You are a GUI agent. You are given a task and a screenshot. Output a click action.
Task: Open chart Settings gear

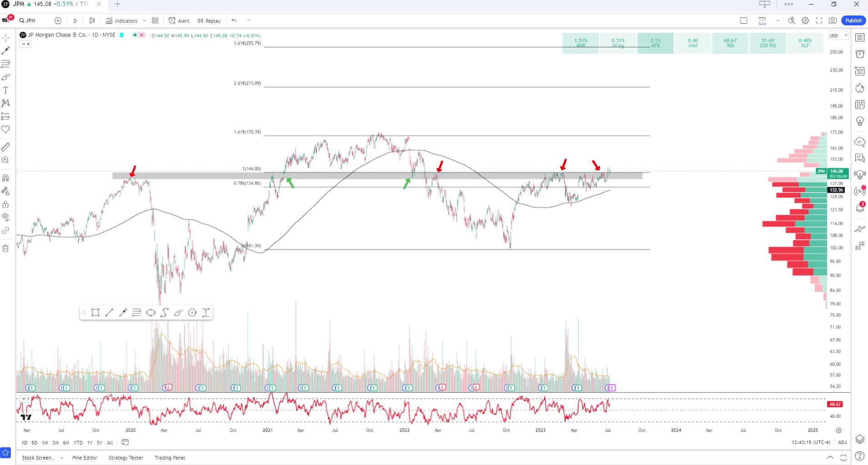click(805, 20)
